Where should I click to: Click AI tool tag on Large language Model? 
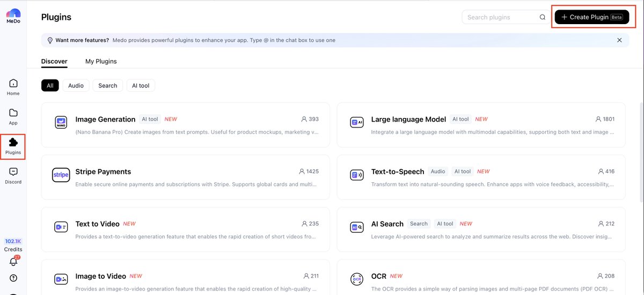click(x=460, y=119)
